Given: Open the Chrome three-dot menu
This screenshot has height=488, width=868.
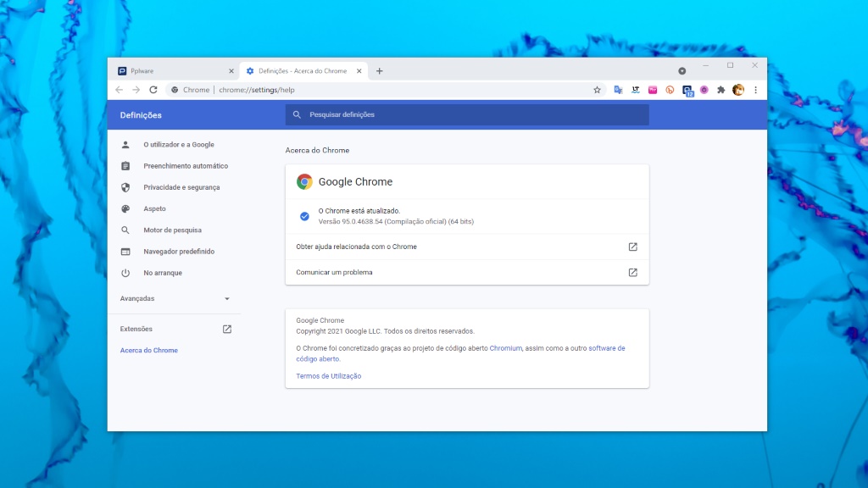Looking at the screenshot, I should pos(755,90).
